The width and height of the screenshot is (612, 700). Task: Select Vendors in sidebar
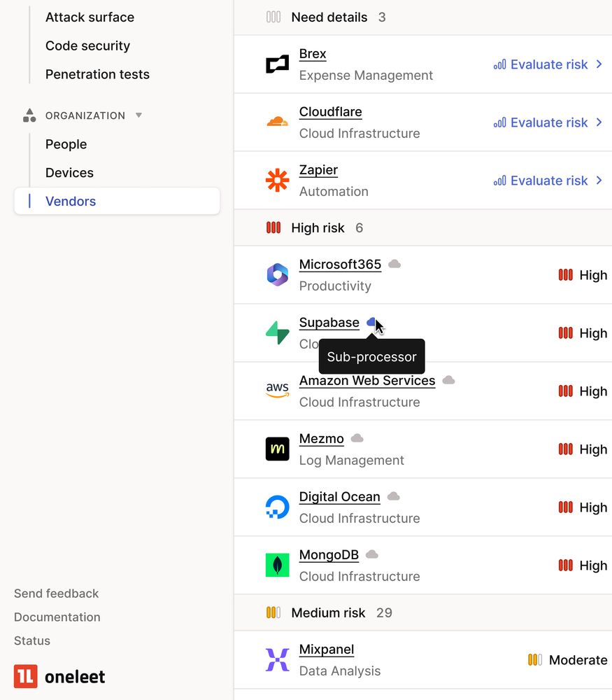(117, 201)
